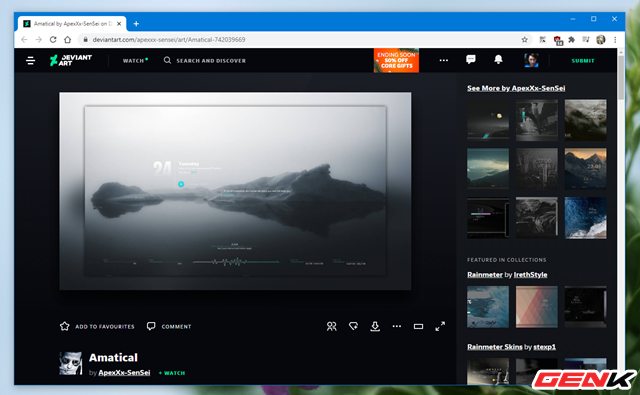Open the stexp1 profile link
This screenshot has width=640, height=395.
[544, 347]
